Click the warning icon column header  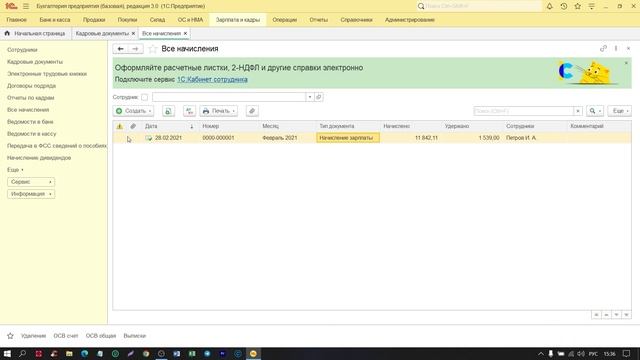click(x=120, y=127)
